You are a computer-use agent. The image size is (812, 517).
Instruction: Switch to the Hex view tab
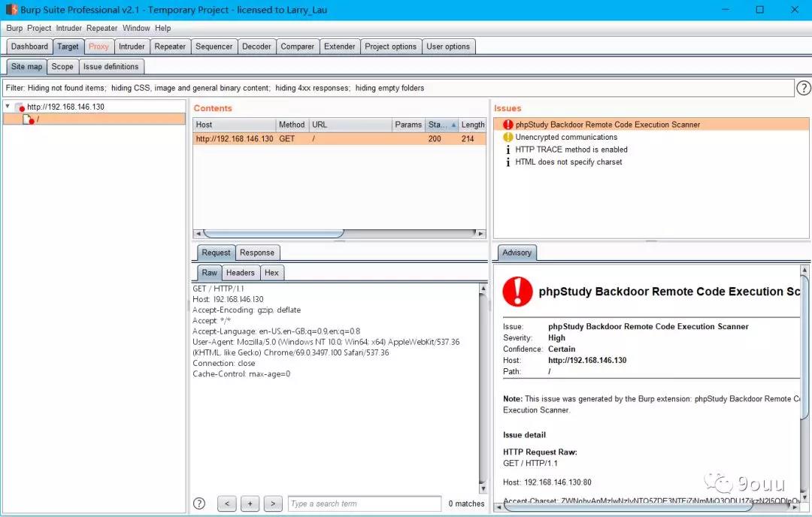click(x=271, y=272)
